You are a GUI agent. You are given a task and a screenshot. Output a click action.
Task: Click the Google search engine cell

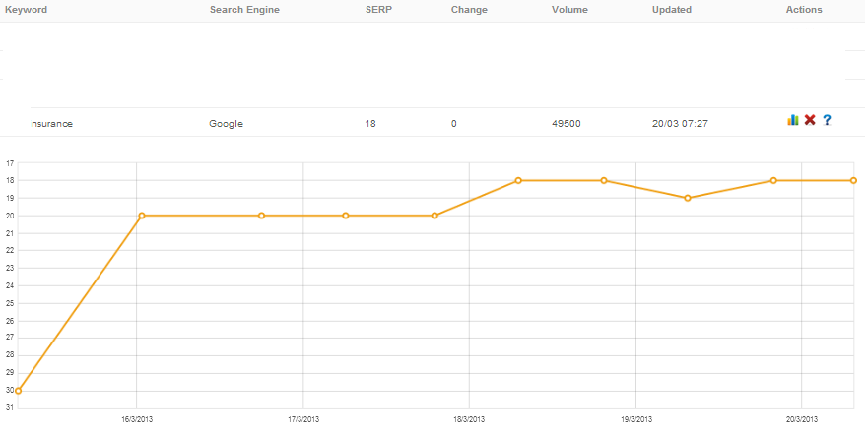[x=226, y=124]
